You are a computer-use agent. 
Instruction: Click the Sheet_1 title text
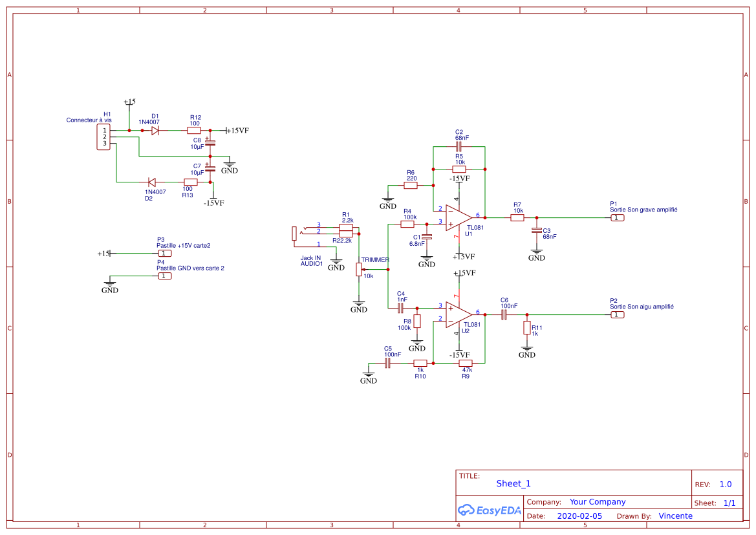tap(513, 483)
